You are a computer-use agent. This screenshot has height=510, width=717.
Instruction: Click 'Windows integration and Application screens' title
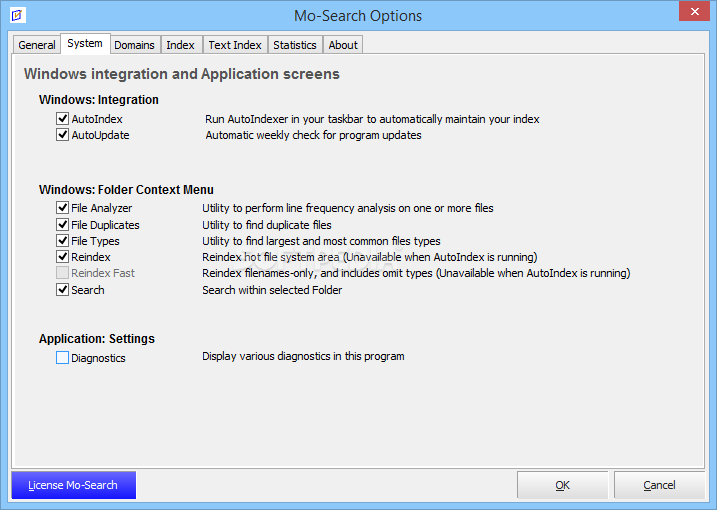click(182, 74)
